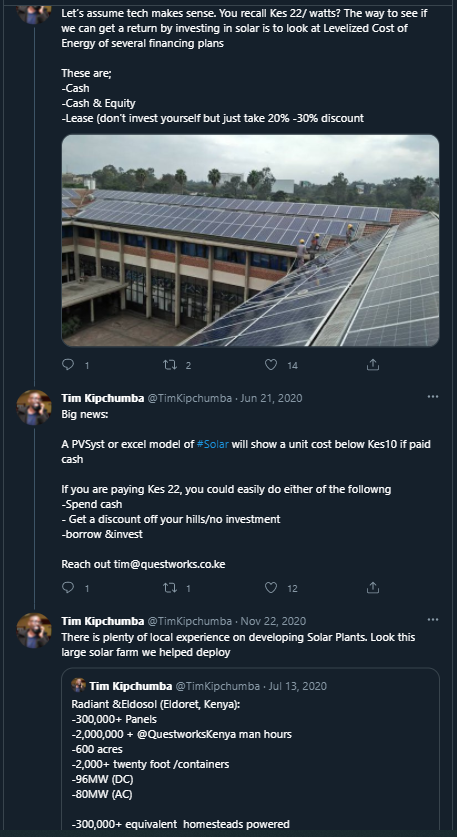Open @TimKipchumba handle on Nov 22 tweet
This screenshot has height=837, width=457.
coord(190,621)
